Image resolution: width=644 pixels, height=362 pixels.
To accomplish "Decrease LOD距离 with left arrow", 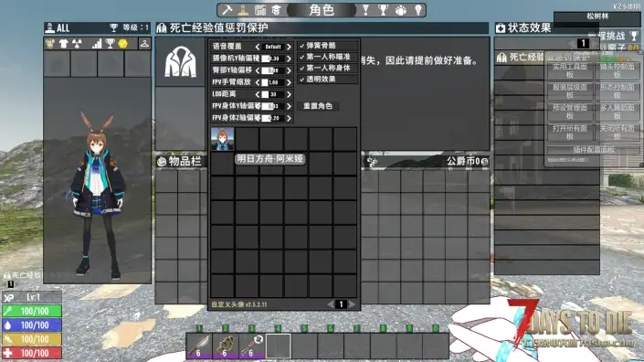I will pos(258,94).
